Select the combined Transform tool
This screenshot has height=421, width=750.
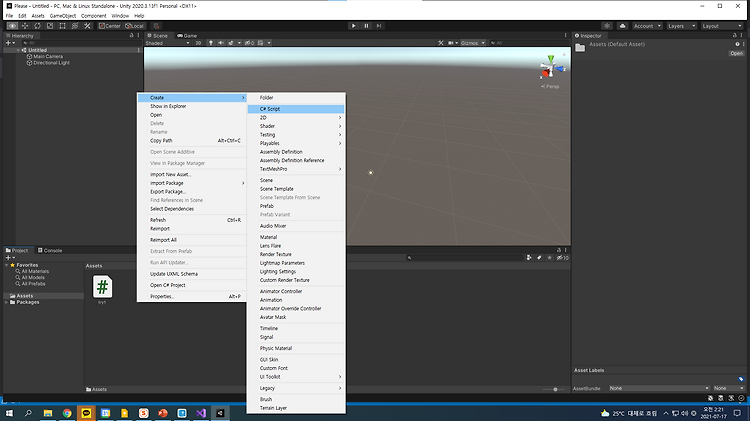pos(75,26)
